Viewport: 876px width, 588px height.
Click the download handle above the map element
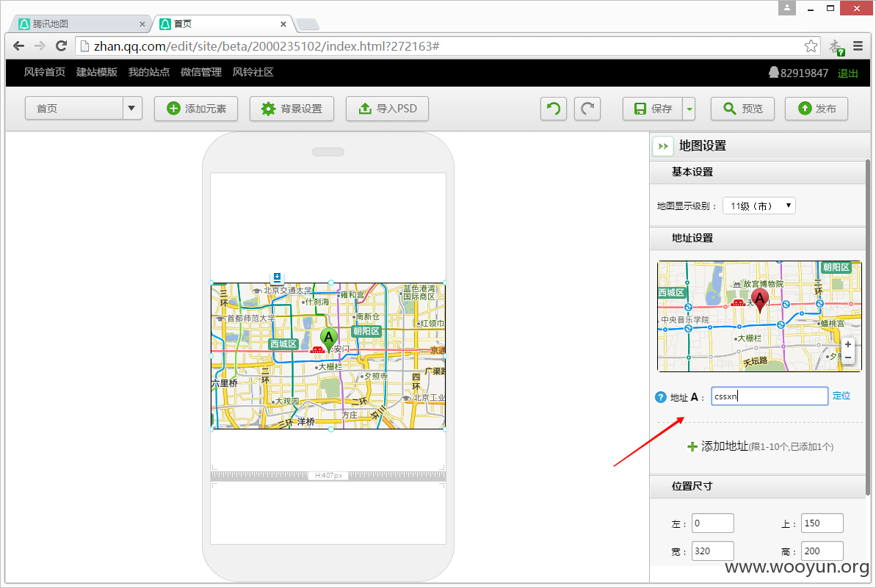[277, 277]
